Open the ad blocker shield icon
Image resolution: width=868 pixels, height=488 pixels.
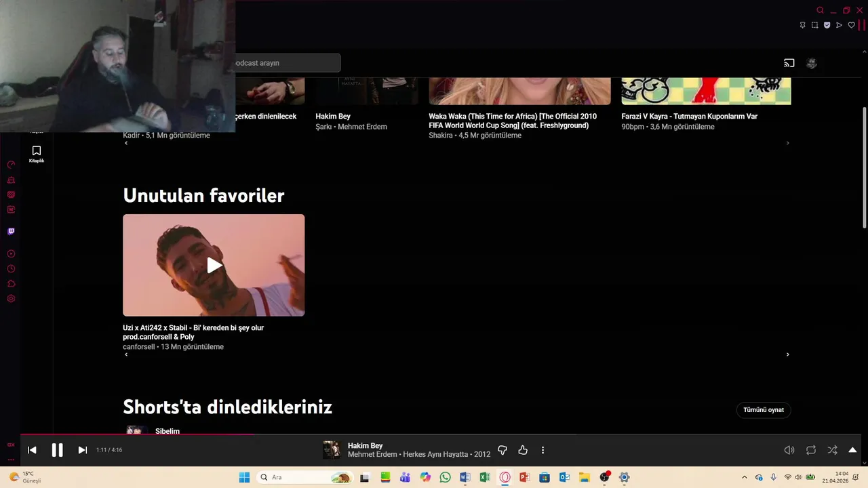827,25
